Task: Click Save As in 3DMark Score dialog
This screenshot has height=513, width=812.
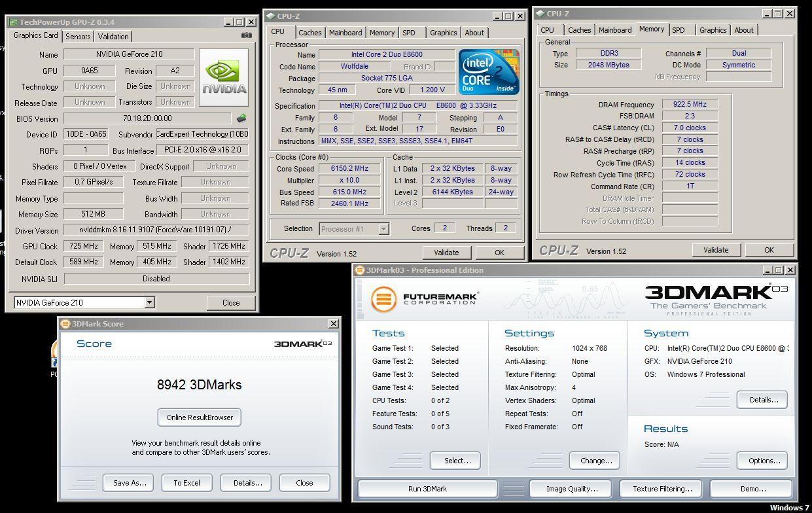Action: point(130,483)
